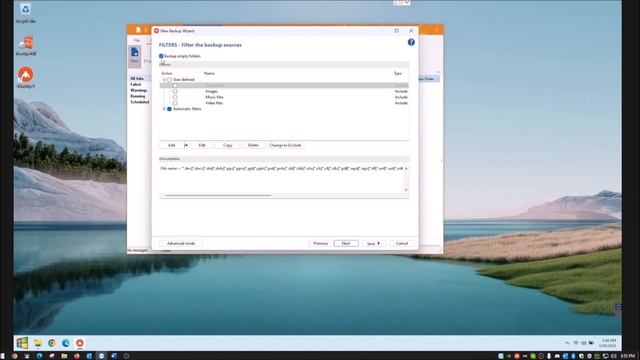
Task: Select the Images filter row name
Action: (211, 91)
